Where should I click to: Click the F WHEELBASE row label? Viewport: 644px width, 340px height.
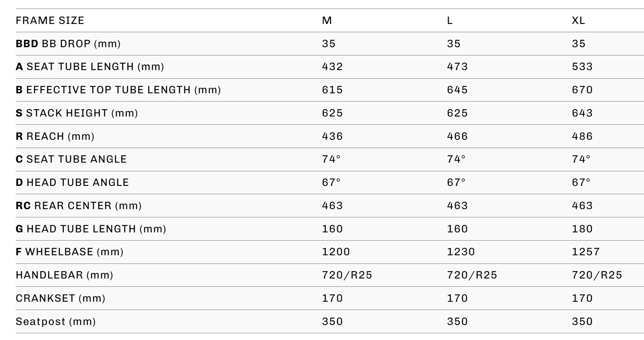(x=70, y=252)
